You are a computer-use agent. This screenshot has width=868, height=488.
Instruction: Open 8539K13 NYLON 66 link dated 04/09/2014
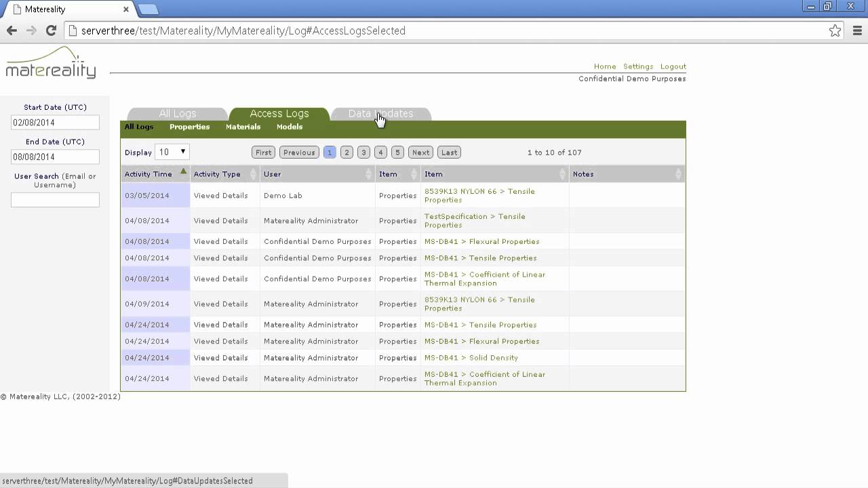479,304
